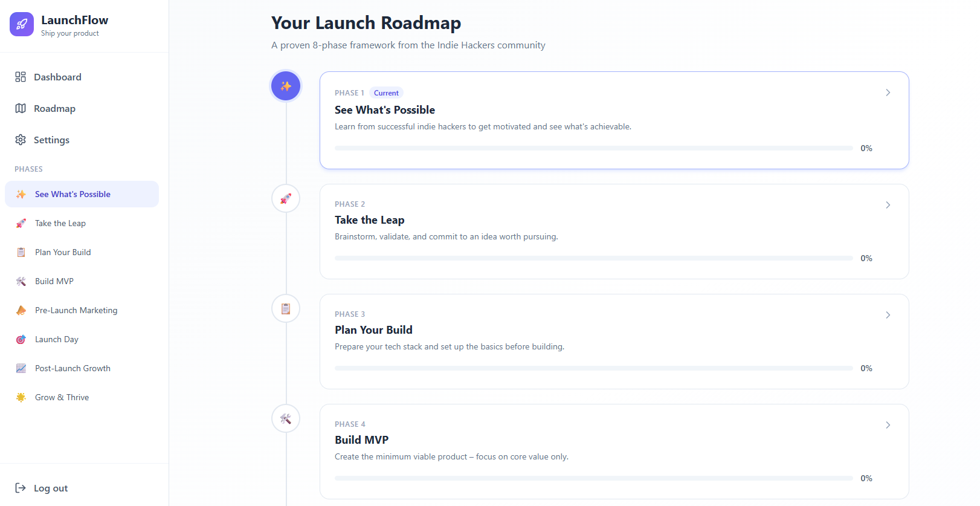
Task: Click the sparkles icon for See What's Possible
Action: pyautogui.click(x=21, y=194)
